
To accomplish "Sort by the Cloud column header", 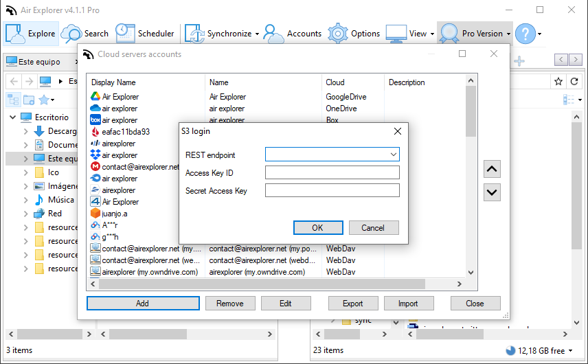I will (335, 82).
